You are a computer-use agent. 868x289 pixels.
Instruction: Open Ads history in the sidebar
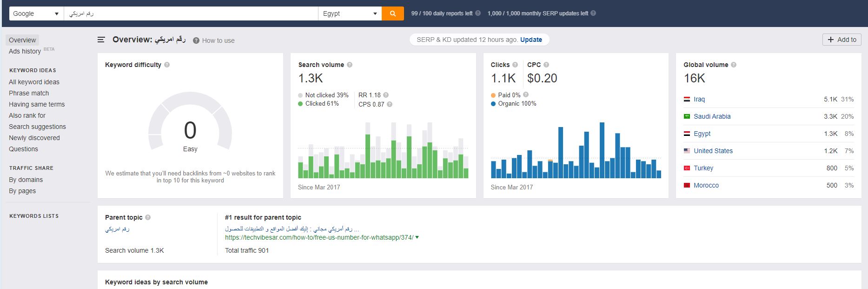point(25,51)
